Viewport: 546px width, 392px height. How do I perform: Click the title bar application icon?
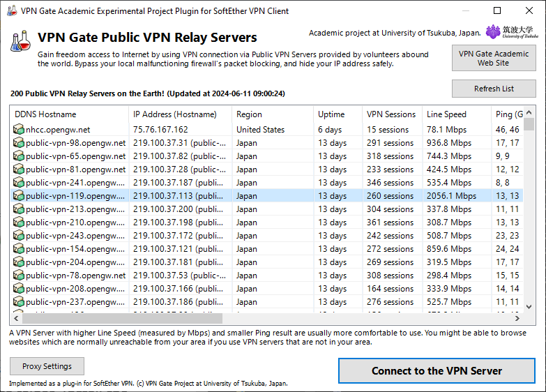(12, 10)
